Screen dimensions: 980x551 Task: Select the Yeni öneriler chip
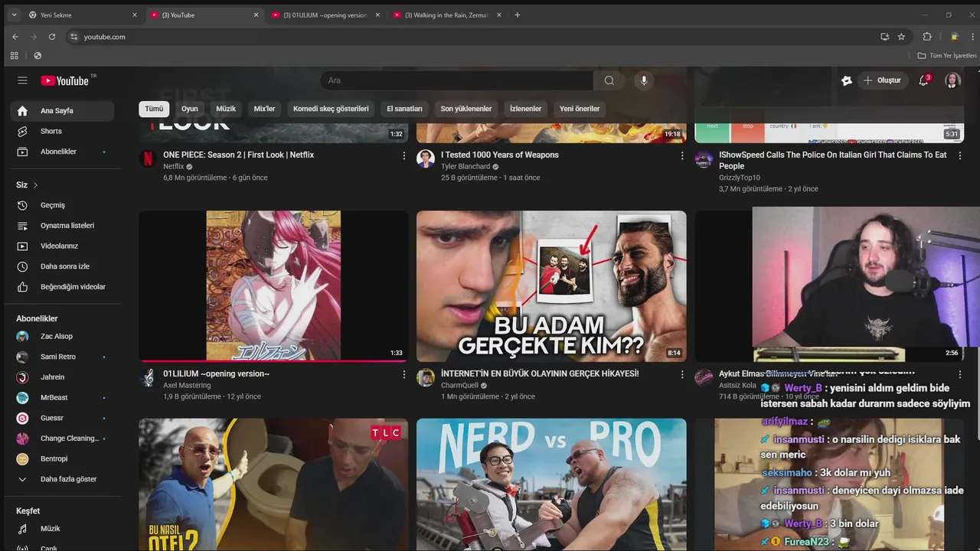tap(580, 109)
